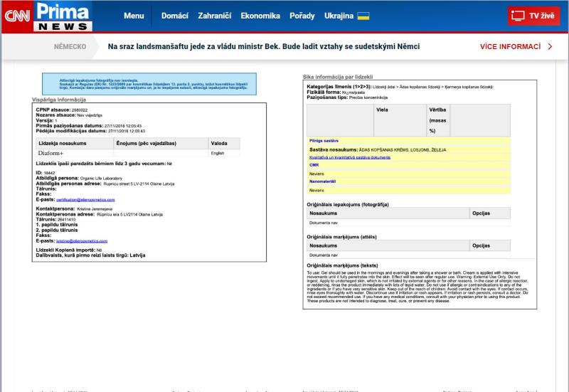Image resolution: width=569 pixels, height=392 pixels.
Task: Click the Sastāva nosaukums row
Action: tap(408, 149)
